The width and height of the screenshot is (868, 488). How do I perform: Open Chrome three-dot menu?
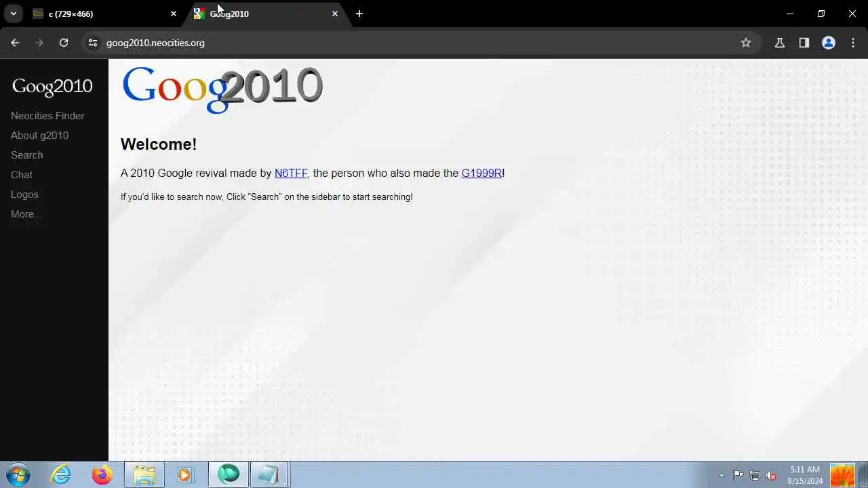click(x=853, y=43)
